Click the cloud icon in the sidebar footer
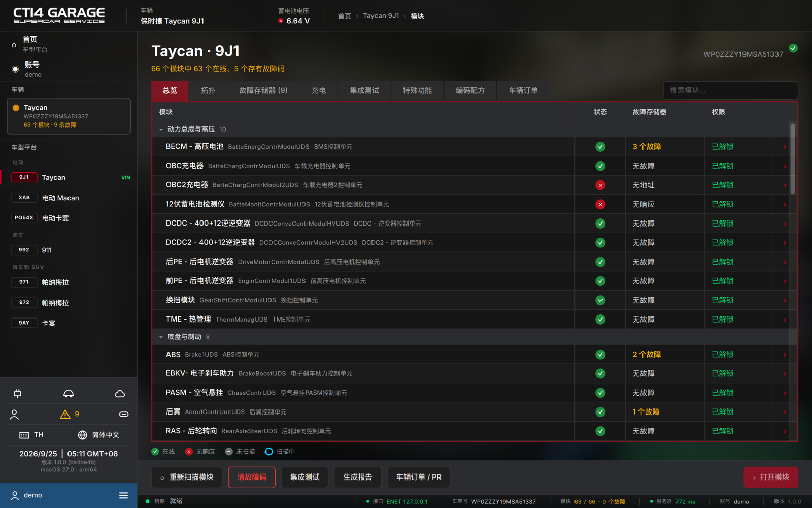 click(x=120, y=394)
